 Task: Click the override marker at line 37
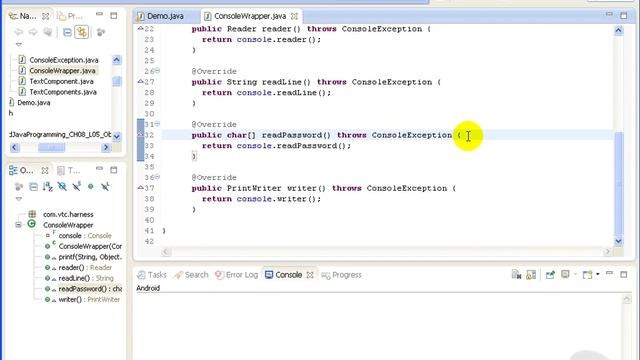140,187
